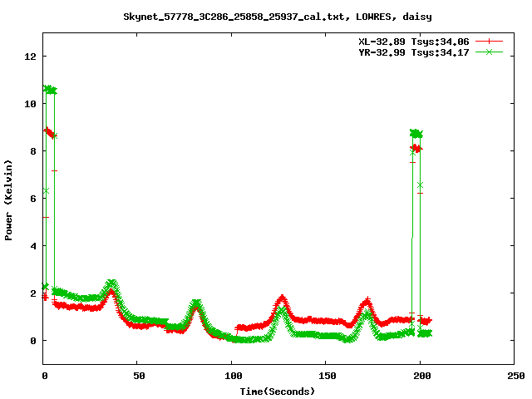Click the plot title 'Skynet_57778_3C286_25858_25937_cal.txt, LOWRES, daisy'
This screenshot has width=532, height=399.
278,17
